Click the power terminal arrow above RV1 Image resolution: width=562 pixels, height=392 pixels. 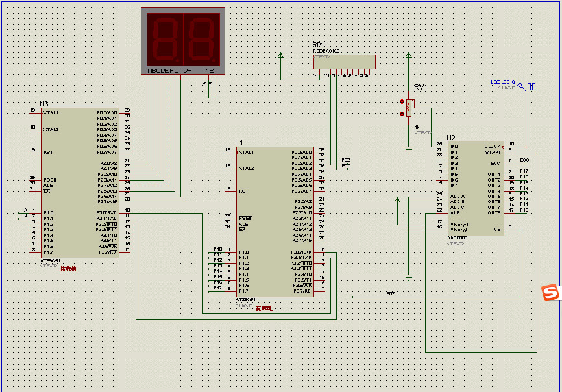tap(409, 55)
